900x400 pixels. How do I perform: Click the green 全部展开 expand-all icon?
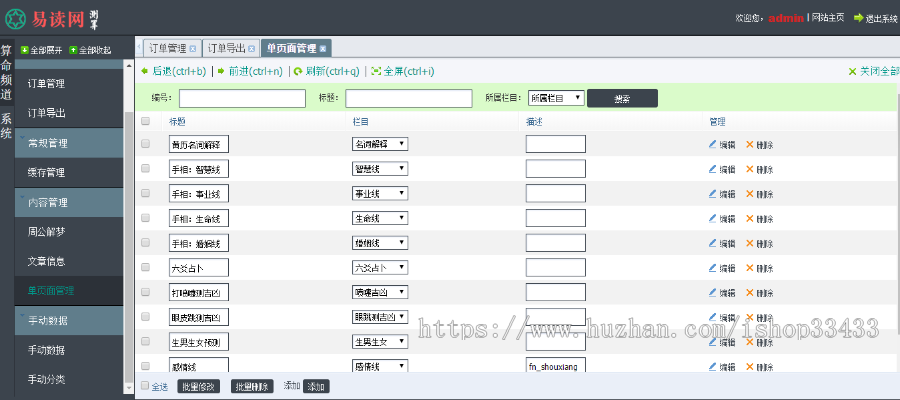(25, 50)
